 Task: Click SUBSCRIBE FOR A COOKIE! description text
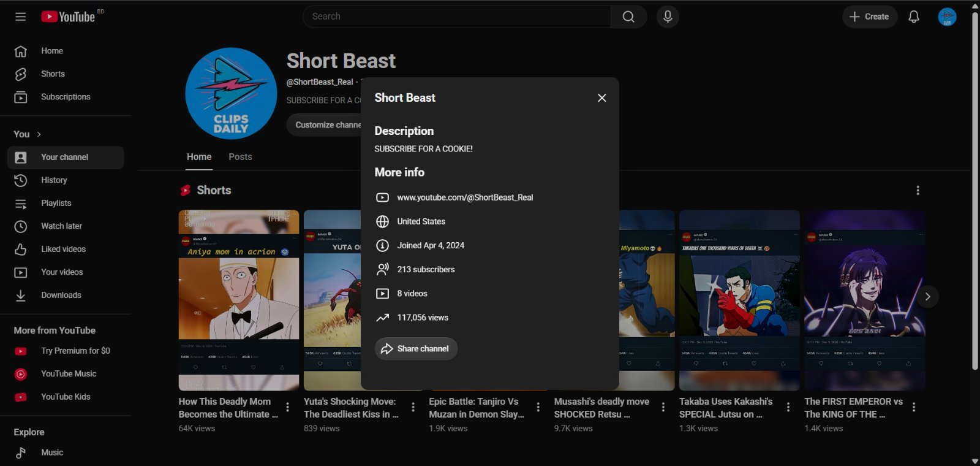[x=423, y=149]
